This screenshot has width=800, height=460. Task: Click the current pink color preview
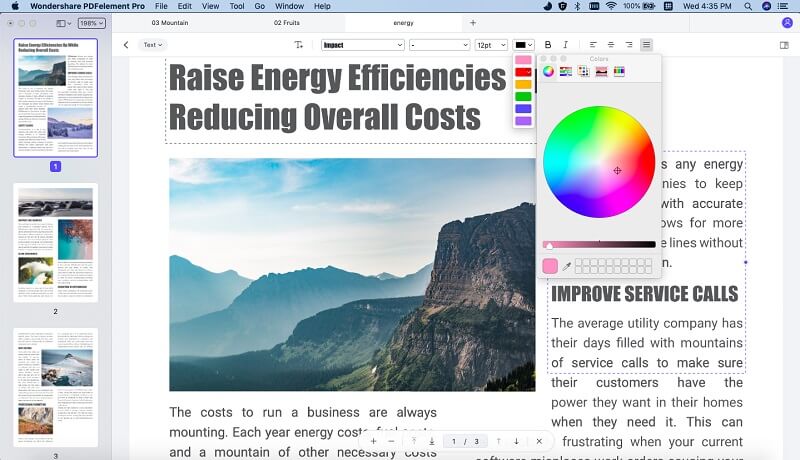[x=550, y=266]
